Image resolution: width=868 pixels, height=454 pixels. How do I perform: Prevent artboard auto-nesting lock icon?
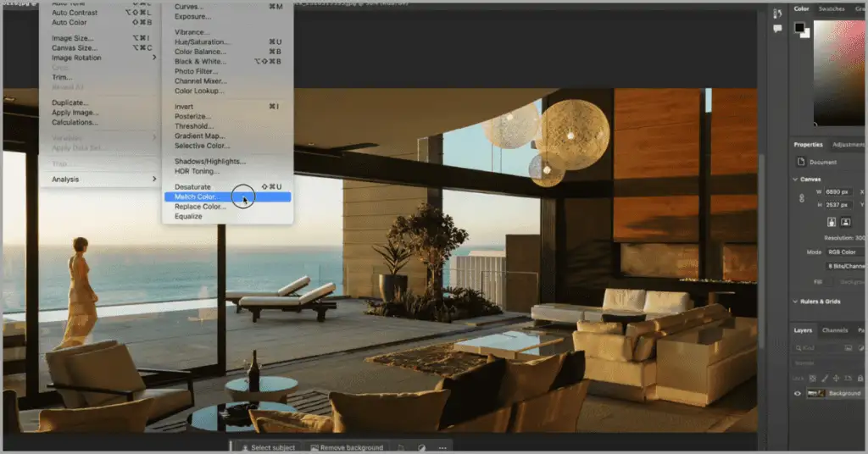coord(848,379)
